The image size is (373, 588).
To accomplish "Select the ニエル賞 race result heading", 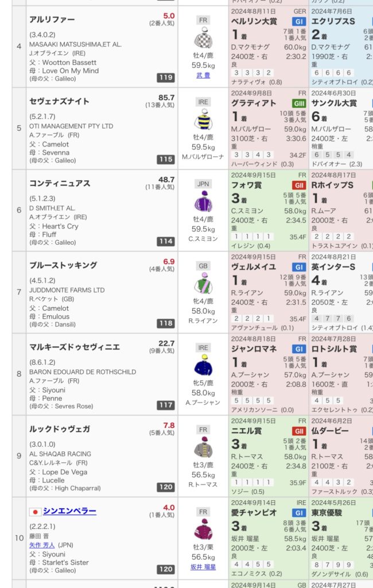I will (247, 431).
